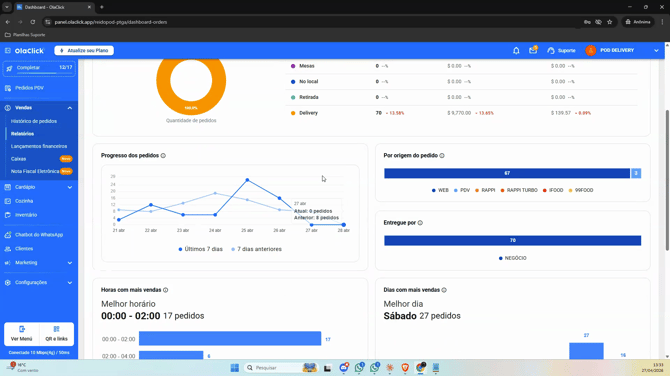Select Relatórios in the sidebar
The image size is (670, 376).
point(22,134)
